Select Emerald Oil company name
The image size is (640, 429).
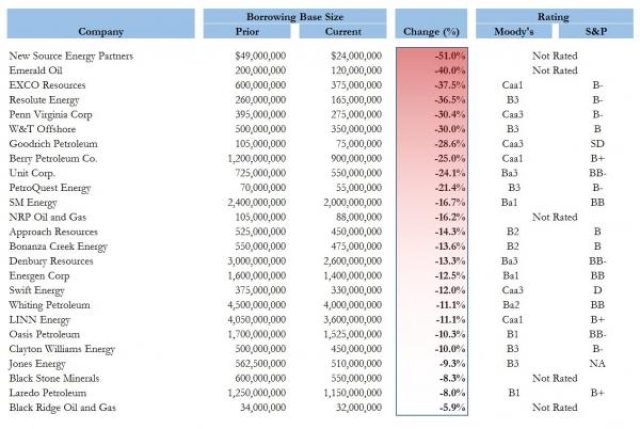[36, 70]
